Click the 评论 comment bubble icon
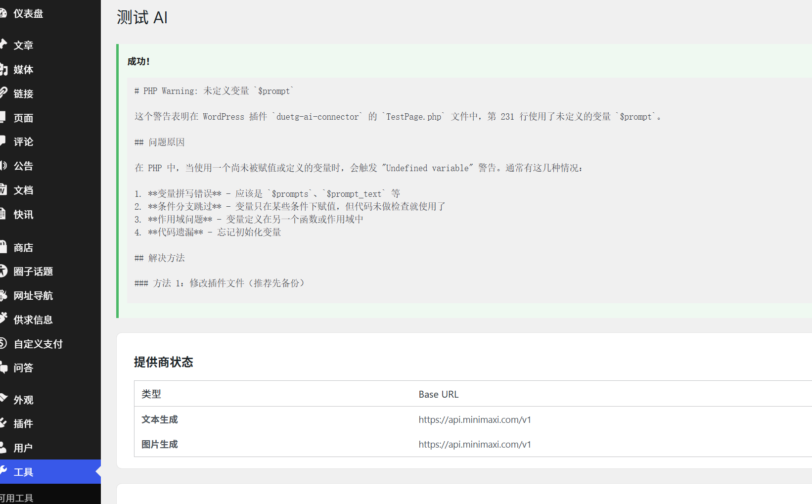The image size is (812, 504). (2, 141)
